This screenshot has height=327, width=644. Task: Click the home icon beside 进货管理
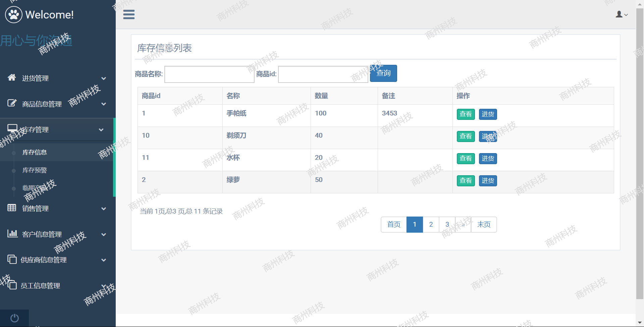pos(12,78)
